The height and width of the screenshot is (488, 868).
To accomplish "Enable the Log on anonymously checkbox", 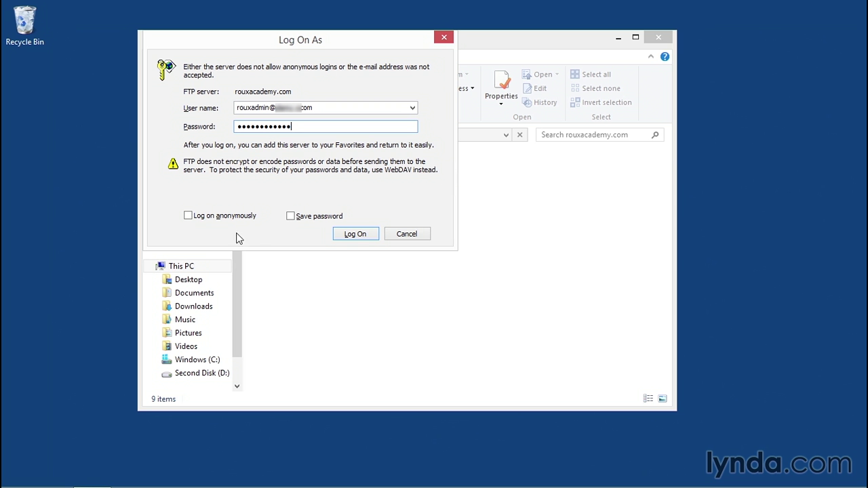I will (188, 216).
